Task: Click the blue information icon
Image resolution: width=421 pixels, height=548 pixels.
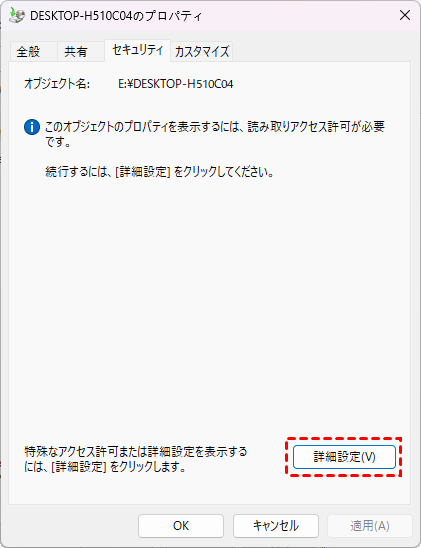Action: click(x=32, y=127)
